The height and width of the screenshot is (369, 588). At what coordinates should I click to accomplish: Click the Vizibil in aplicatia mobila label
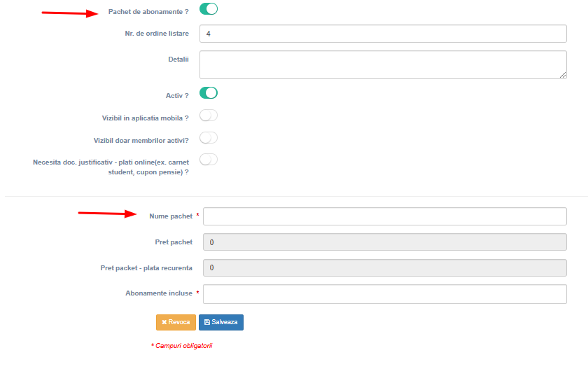146,118
